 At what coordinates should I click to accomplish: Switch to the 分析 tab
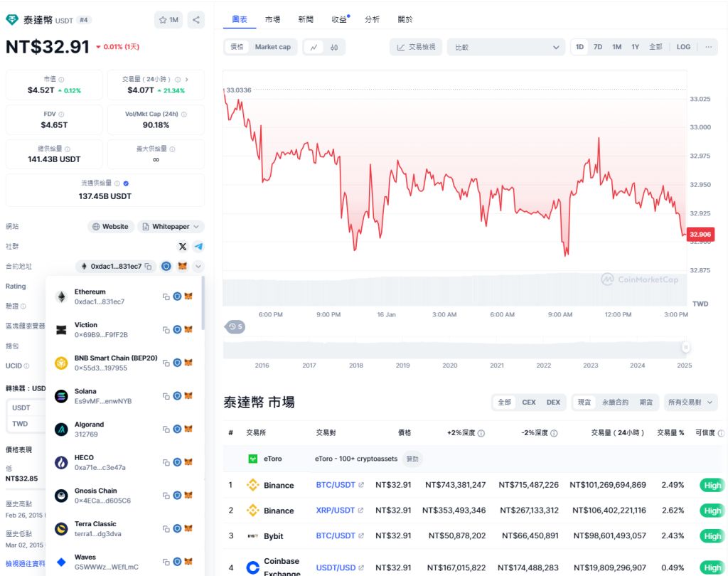372,19
